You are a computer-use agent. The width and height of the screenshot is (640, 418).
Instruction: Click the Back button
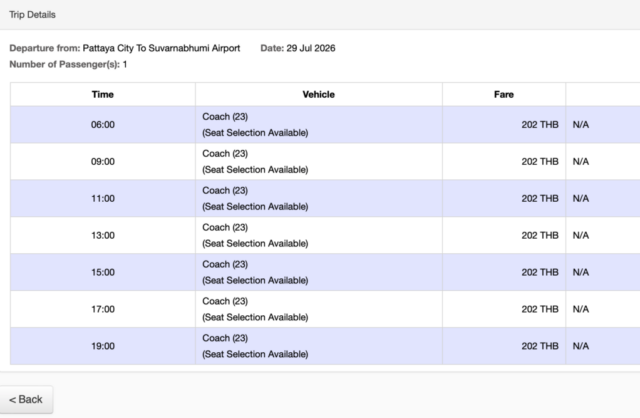point(26,399)
